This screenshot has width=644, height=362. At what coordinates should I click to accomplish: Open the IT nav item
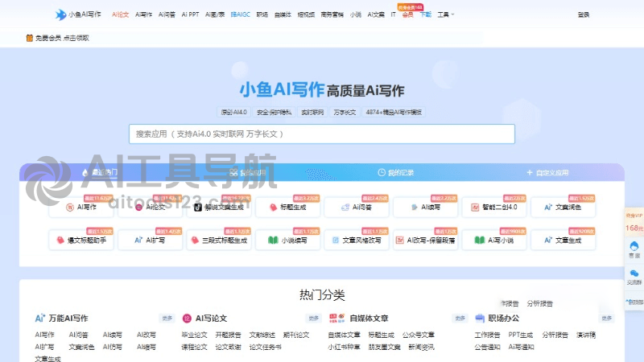tap(393, 14)
